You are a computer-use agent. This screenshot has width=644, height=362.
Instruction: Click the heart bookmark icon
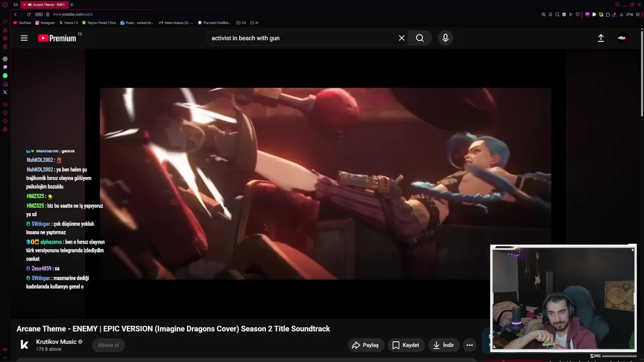(x=578, y=15)
